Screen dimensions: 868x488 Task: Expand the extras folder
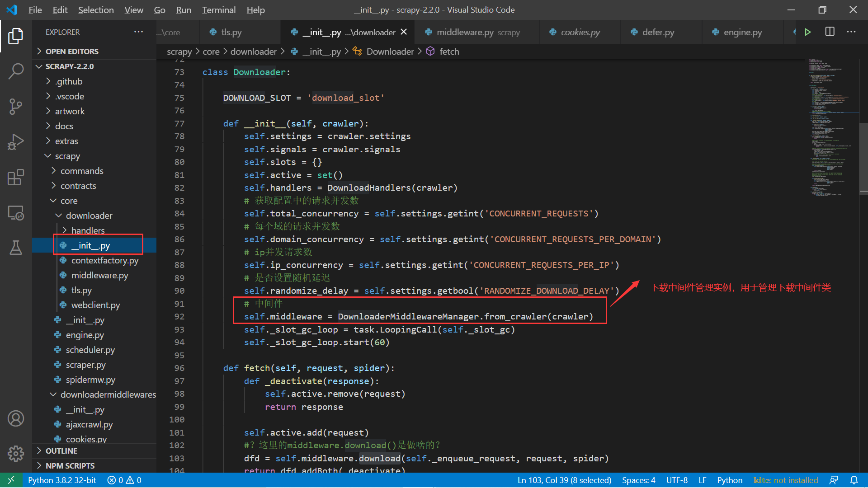[x=94, y=141]
